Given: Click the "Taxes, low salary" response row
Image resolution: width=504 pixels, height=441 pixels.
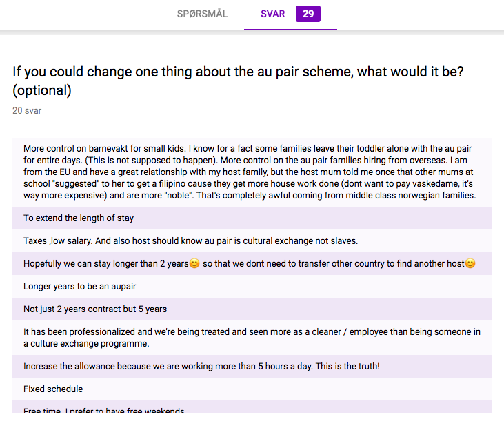Looking at the screenshot, I should pos(190,241).
